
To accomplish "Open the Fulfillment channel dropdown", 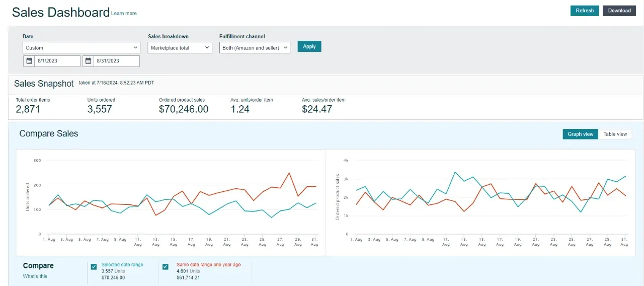I will click(255, 48).
